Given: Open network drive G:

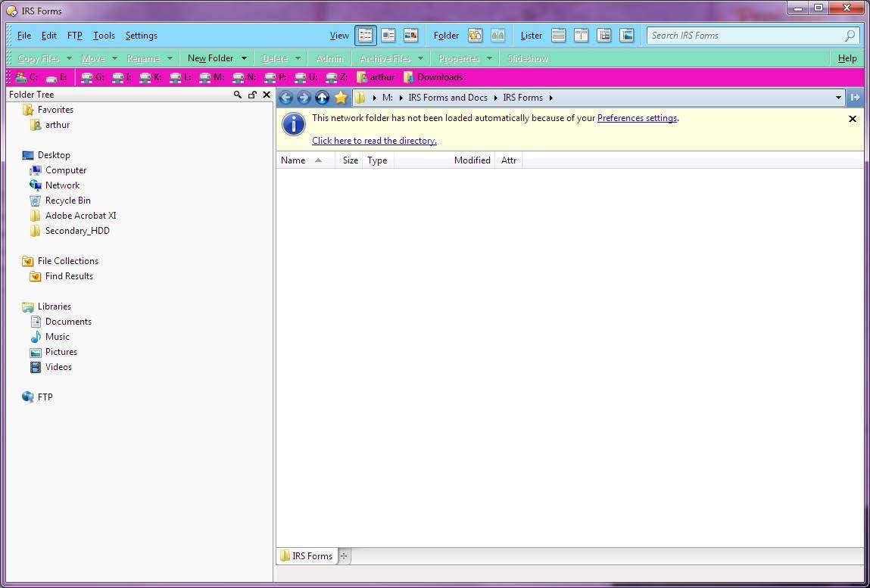Looking at the screenshot, I should (x=92, y=77).
